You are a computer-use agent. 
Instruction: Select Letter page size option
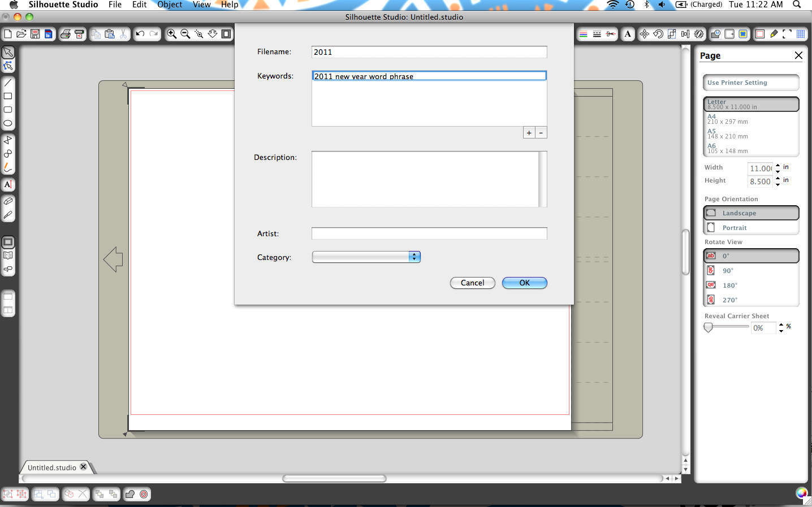click(x=751, y=104)
